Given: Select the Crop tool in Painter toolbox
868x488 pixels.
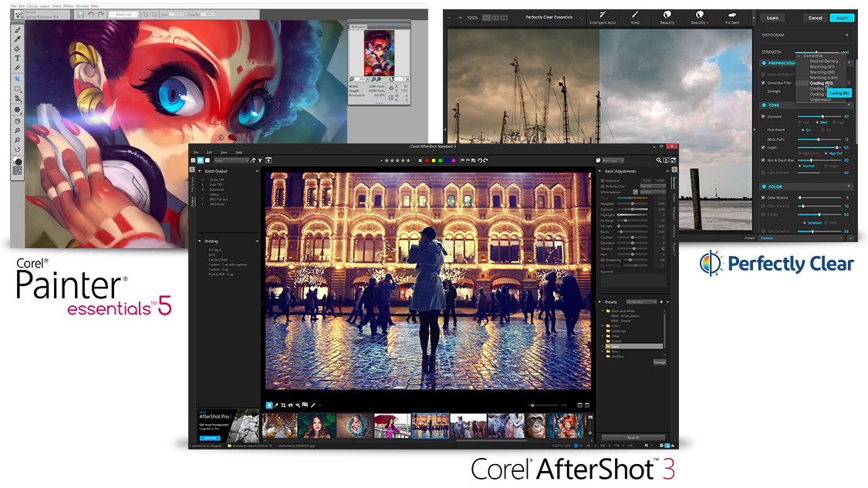Looking at the screenshot, I should (17, 79).
